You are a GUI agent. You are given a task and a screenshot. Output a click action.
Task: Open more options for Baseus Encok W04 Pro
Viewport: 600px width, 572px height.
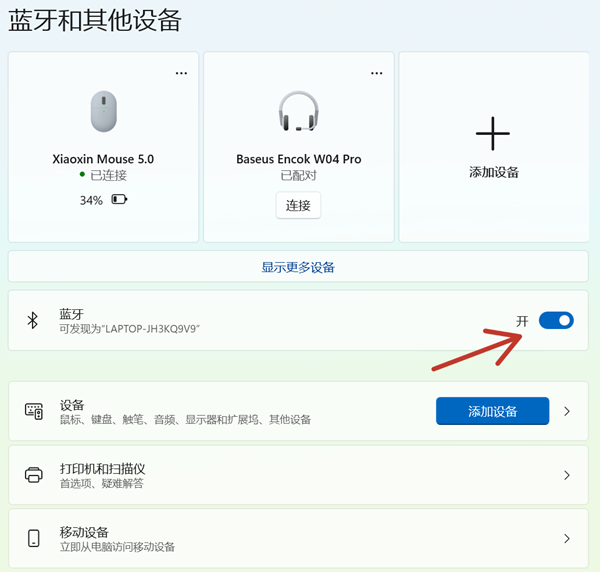click(376, 73)
